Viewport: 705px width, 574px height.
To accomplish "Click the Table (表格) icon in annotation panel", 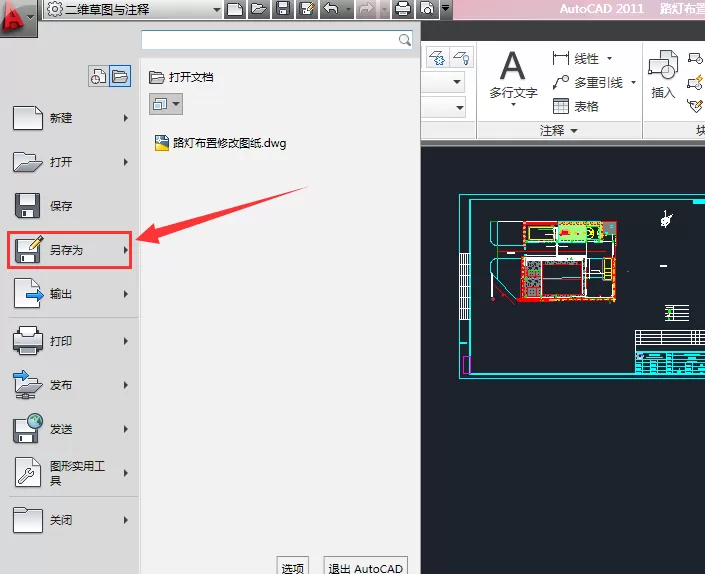I will pos(561,107).
